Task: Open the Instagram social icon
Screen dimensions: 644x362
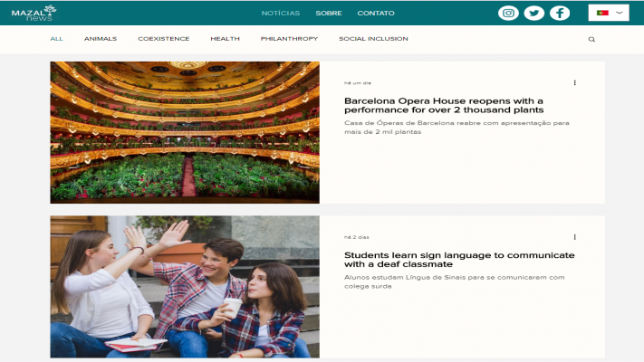Action: pyautogui.click(x=509, y=13)
